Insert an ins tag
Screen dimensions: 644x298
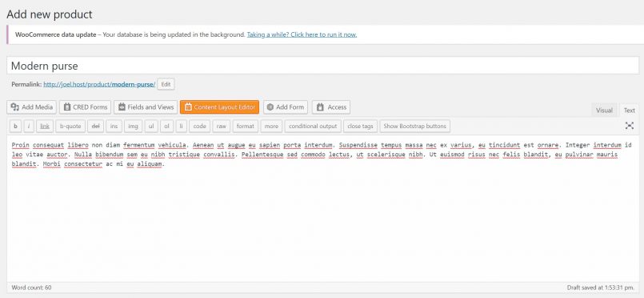[x=114, y=127]
